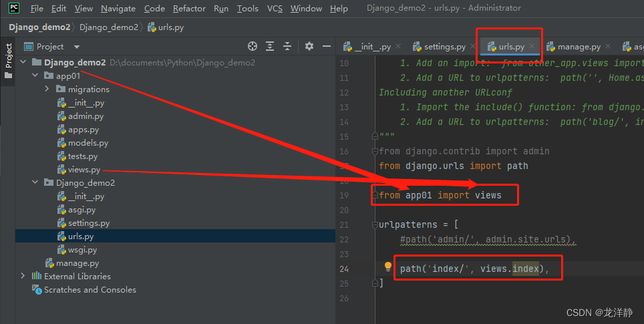Open the Refactor menu

pyautogui.click(x=189, y=8)
